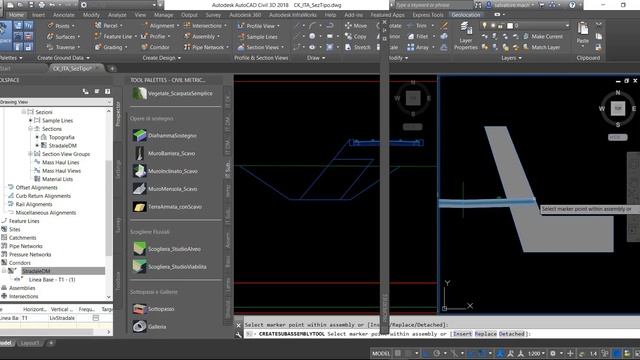Screen dimensions: 640x360
Task: Click the search keyword input field
Action: click(x=433, y=5)
